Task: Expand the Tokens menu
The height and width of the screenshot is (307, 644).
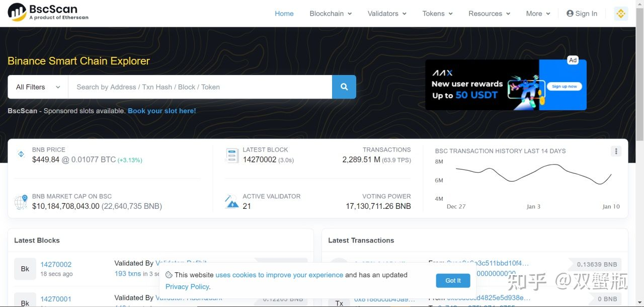Action: point(437,14)
